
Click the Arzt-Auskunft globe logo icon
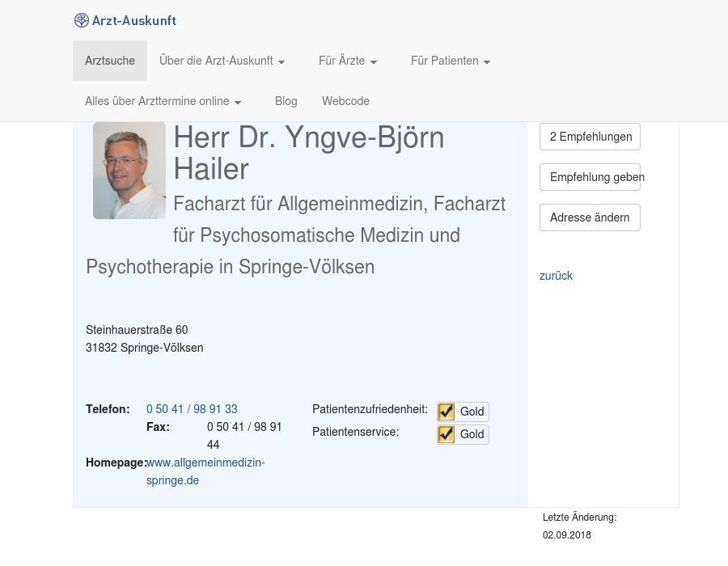coord(82,20)
